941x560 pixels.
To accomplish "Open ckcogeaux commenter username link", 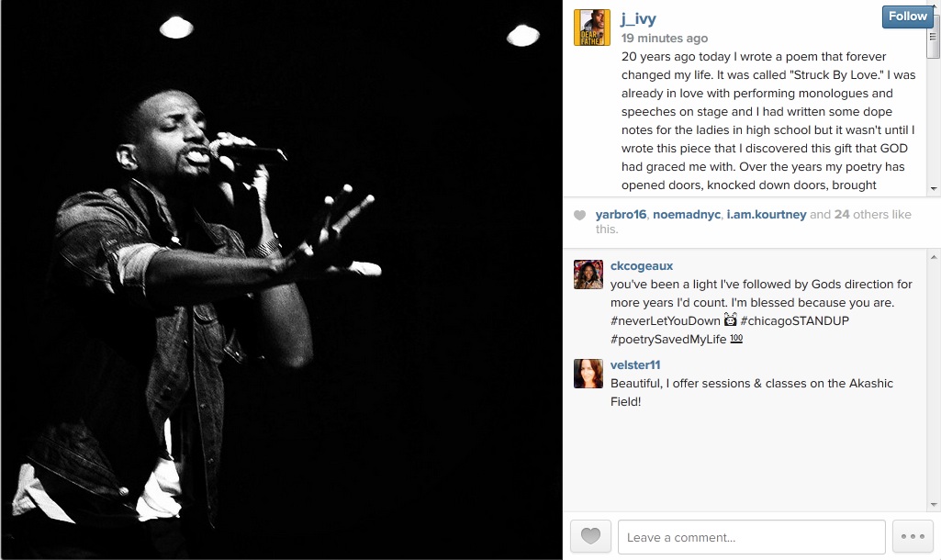I will tap(642, 266).
